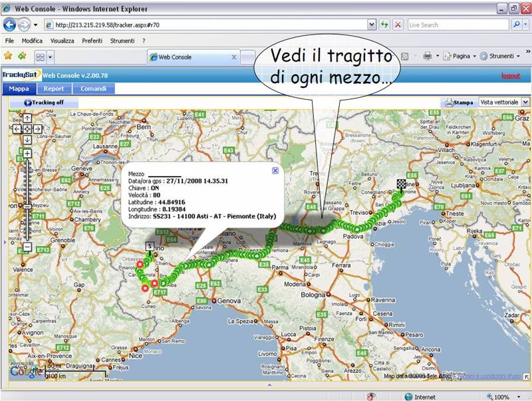Pan the map down with arrow
Screen dimensions: 532x401
(x=27, y=140)
